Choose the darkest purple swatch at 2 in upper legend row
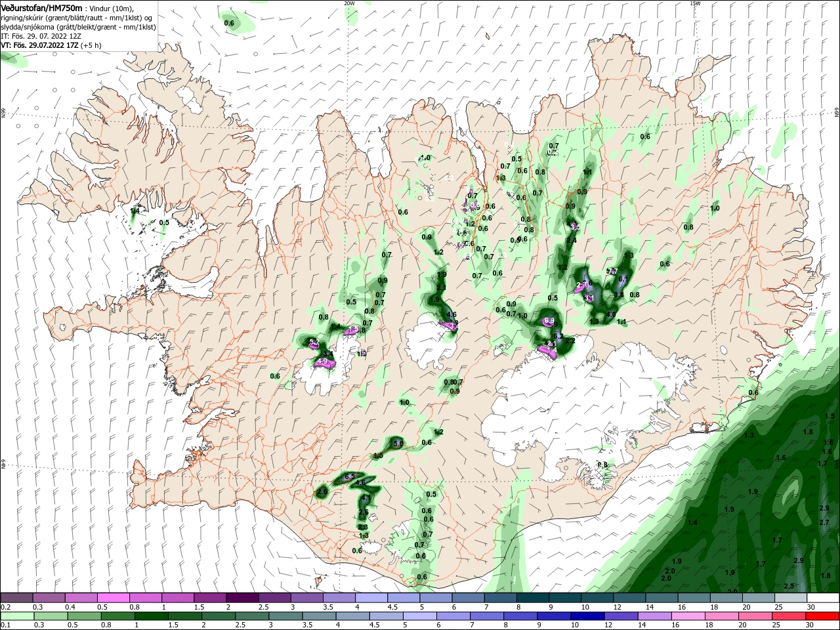This screenshot has width=840, height=630. [242, 598]
